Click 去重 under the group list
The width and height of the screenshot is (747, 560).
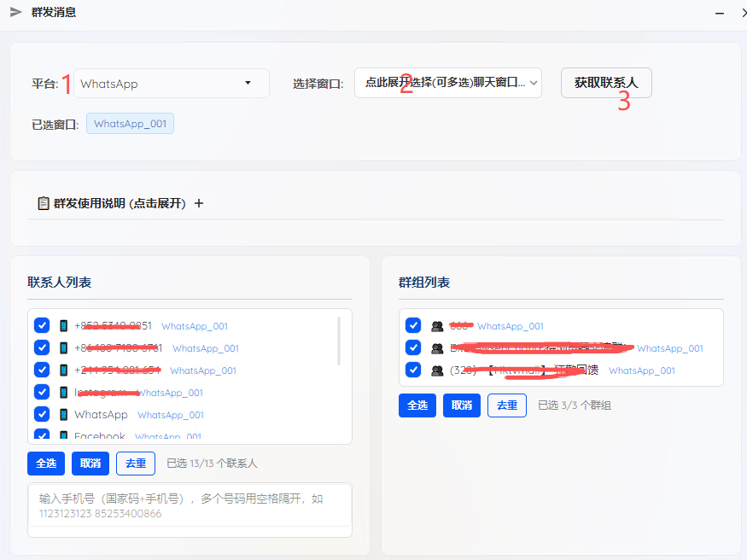point(506,405)
